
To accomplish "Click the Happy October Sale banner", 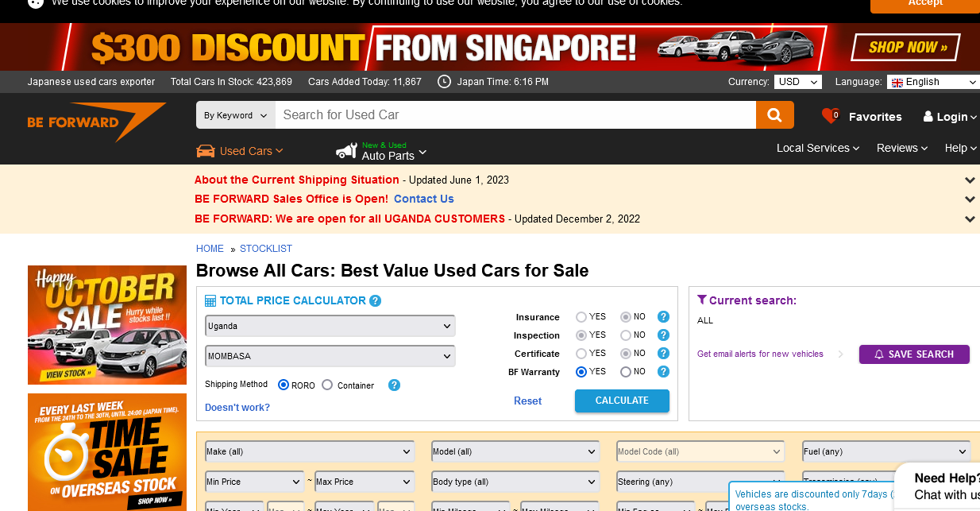I will pyautogui.click(x=107, y=325).
